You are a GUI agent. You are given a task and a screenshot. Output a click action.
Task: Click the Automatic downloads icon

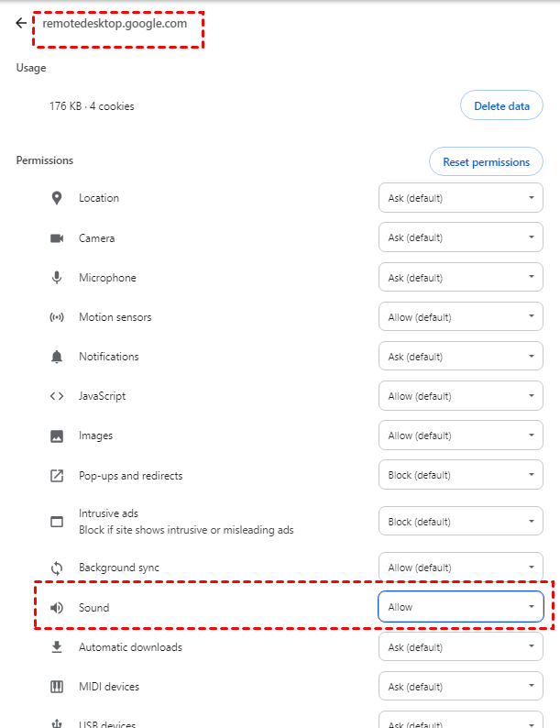[57, 647]
